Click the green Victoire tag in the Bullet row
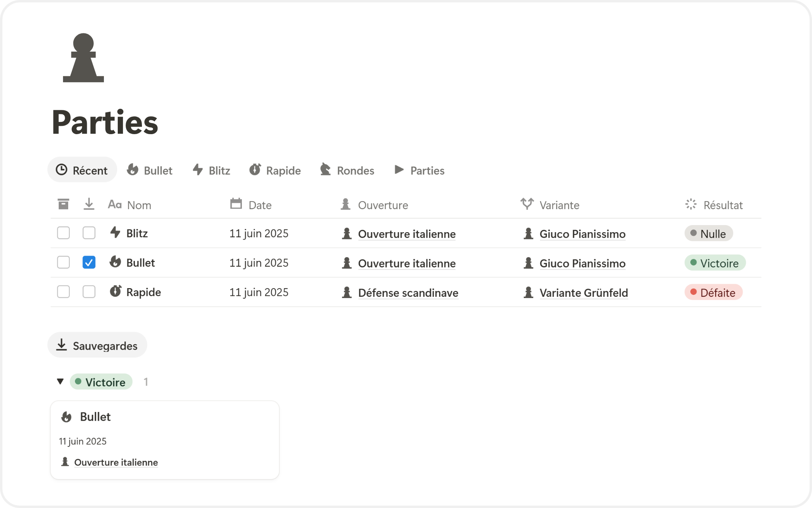812x508 pixels. (715, 263)
